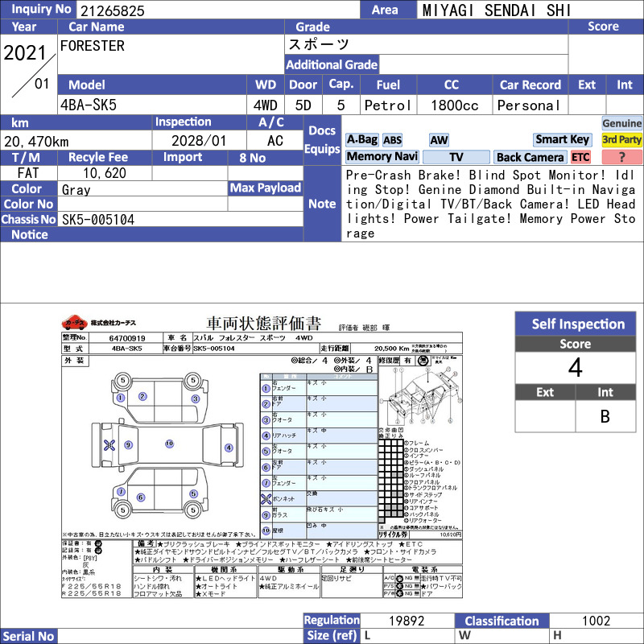Click the Area value MIYAGI SENDAI SHI

coord(497,10)
